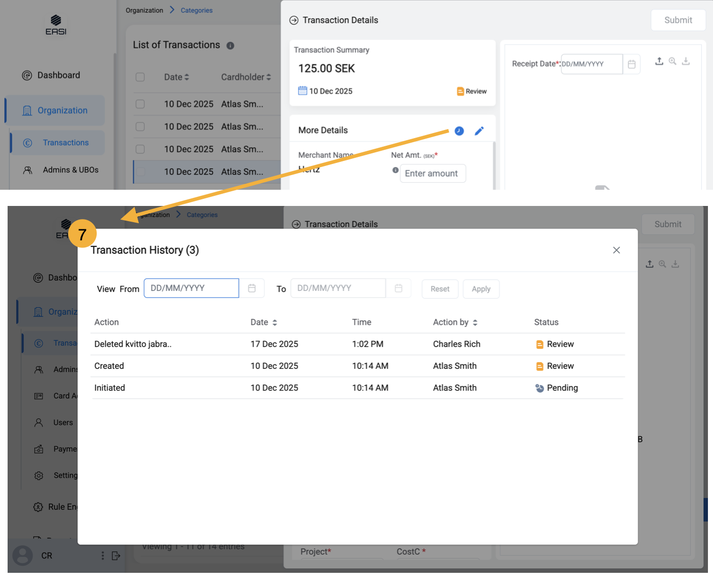Check the second transaction row checkbox
The image size is (713, 588).
(140, 127)
